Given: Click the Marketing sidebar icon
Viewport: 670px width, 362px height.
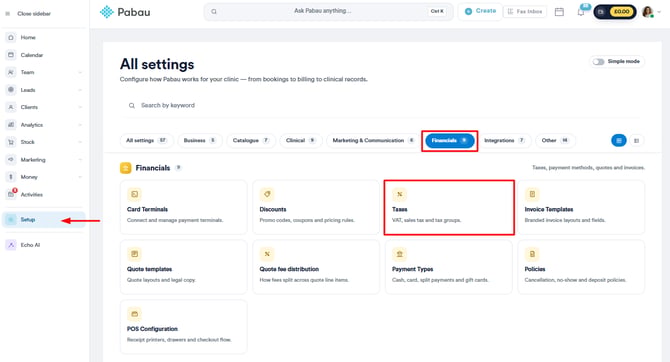Looking at the screenshot, I should click(x=11, y=159).
